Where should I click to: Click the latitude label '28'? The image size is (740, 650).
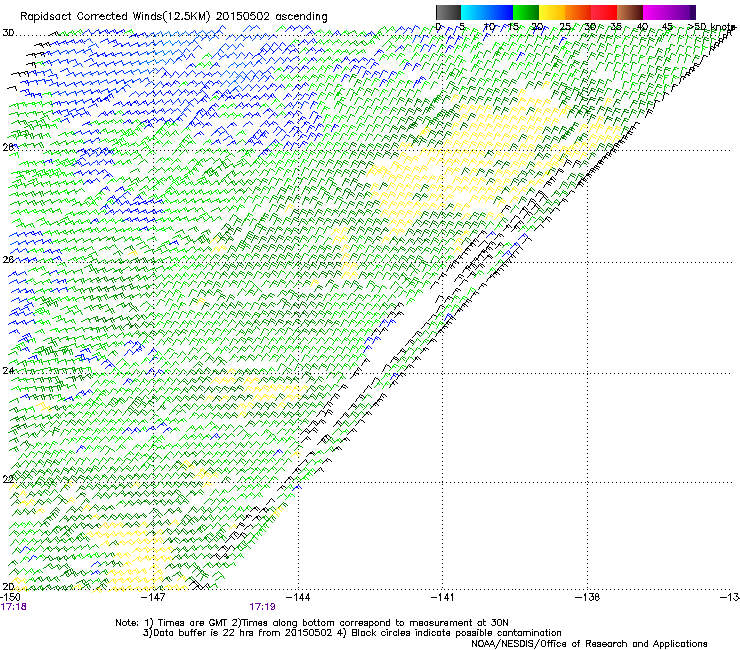[x=8, y=147]
